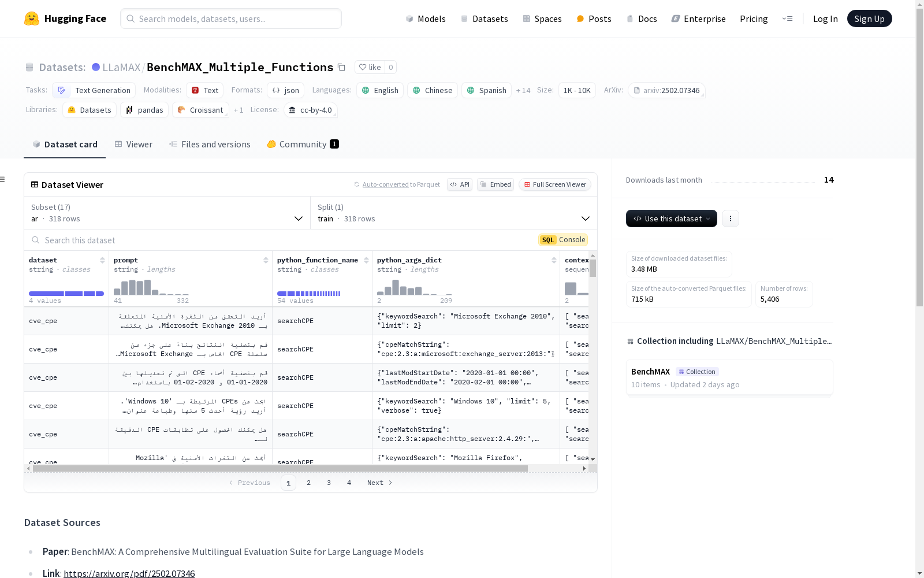
Task: Focus the models and datasets search box
Action: tap(231, 18)
